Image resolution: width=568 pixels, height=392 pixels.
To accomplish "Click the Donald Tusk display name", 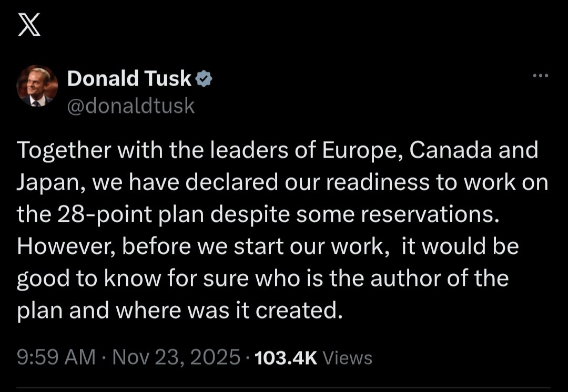I will [129, 79].
